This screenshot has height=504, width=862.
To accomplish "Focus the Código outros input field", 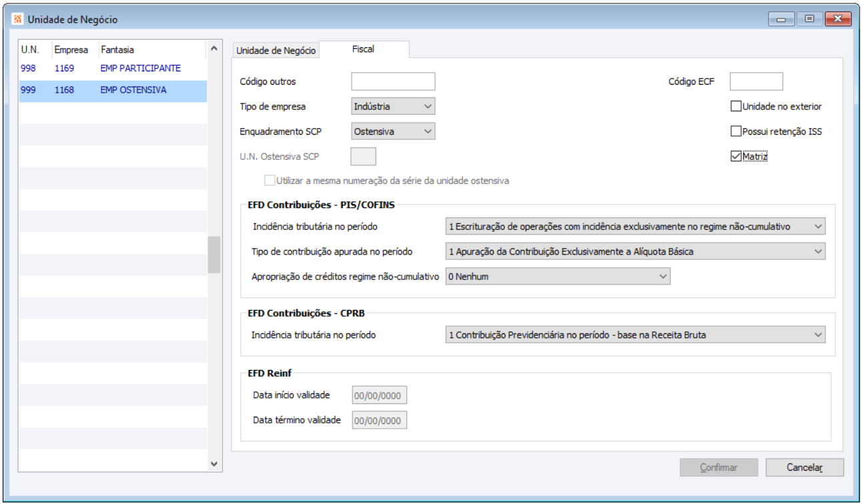I will pos(393,81).
